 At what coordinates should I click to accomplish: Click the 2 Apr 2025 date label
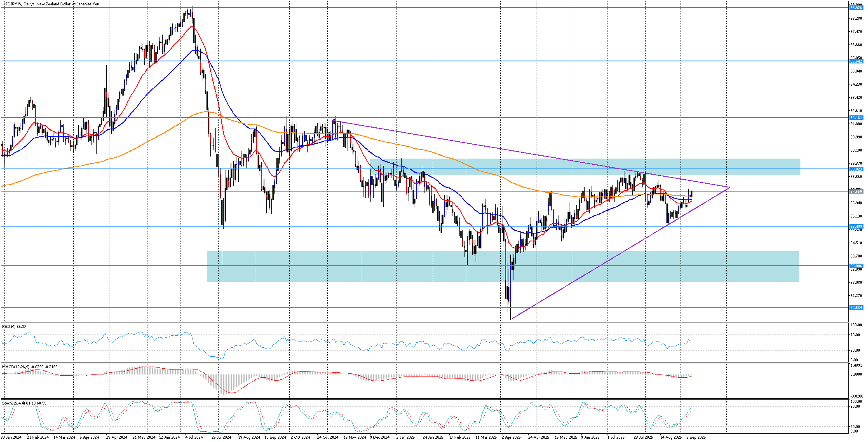(511, 437)
